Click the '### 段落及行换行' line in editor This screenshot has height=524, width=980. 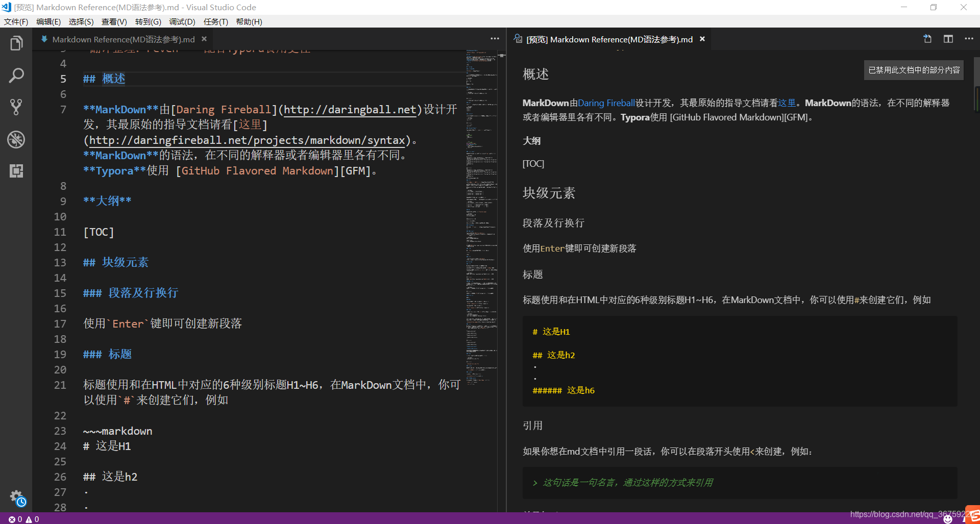click(x=131, y=293)
